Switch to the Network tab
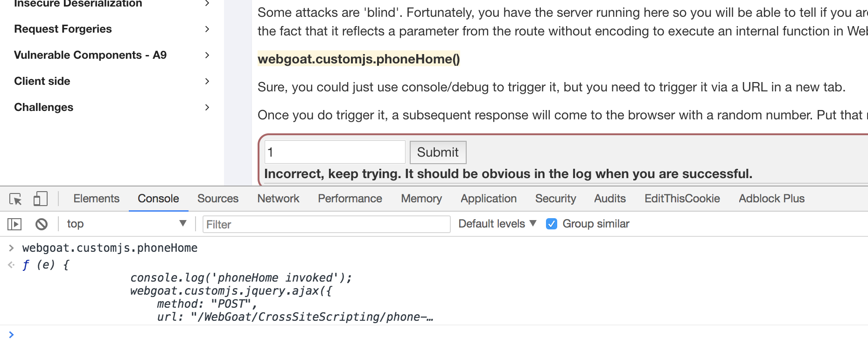 pyautogui.click(x=278, y=199)
